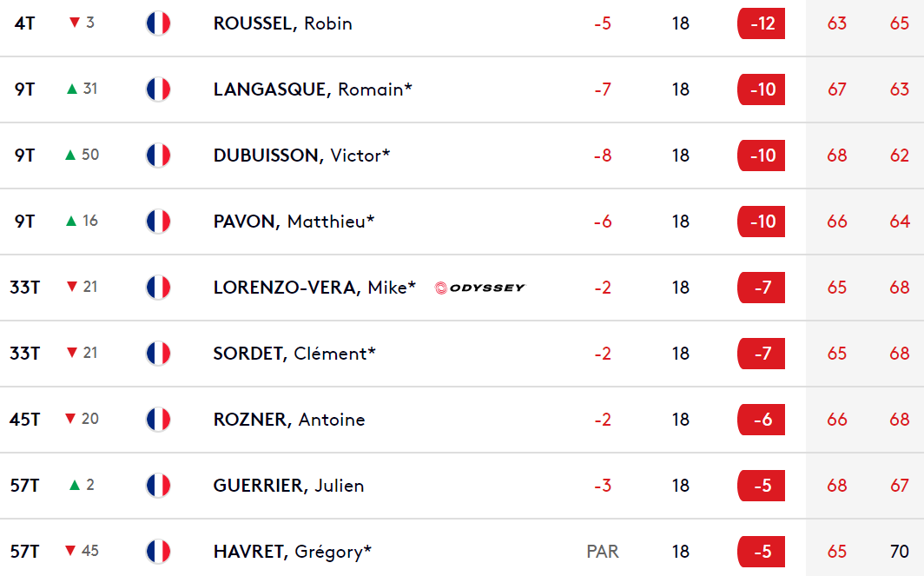
Task: Click the -12 total score badge
Action: (x=762, y=23)
